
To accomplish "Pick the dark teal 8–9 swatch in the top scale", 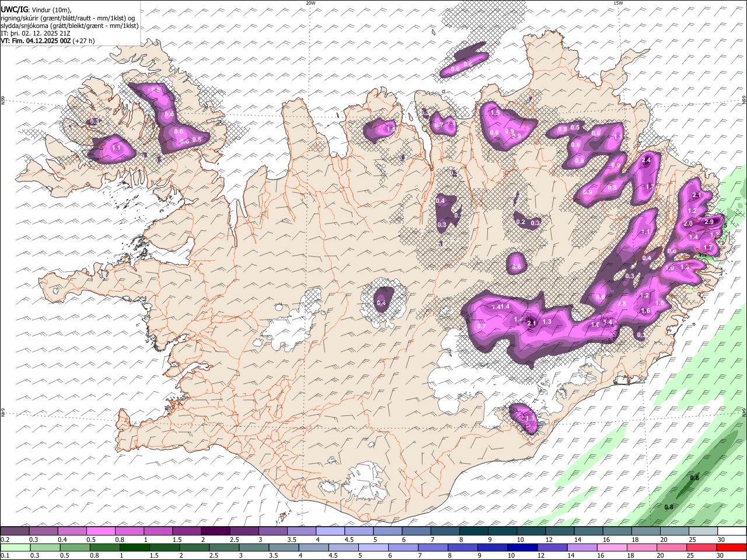I will click(x=474, y=531).
